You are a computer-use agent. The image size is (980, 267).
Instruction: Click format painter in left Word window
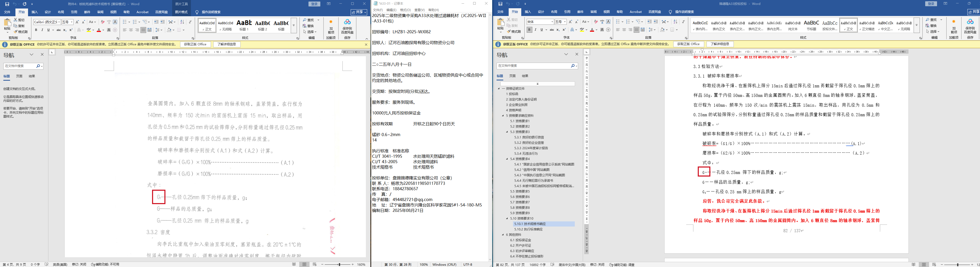pyautogui.click(x=21, y=32)
